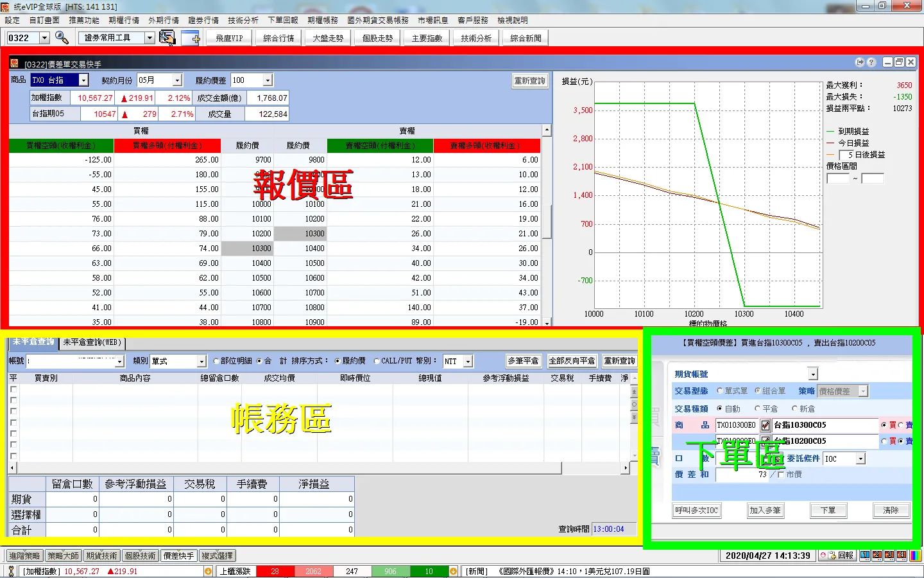Click the 價格區間 lower bound input field
924x578 pixels.
pos(837,179)
